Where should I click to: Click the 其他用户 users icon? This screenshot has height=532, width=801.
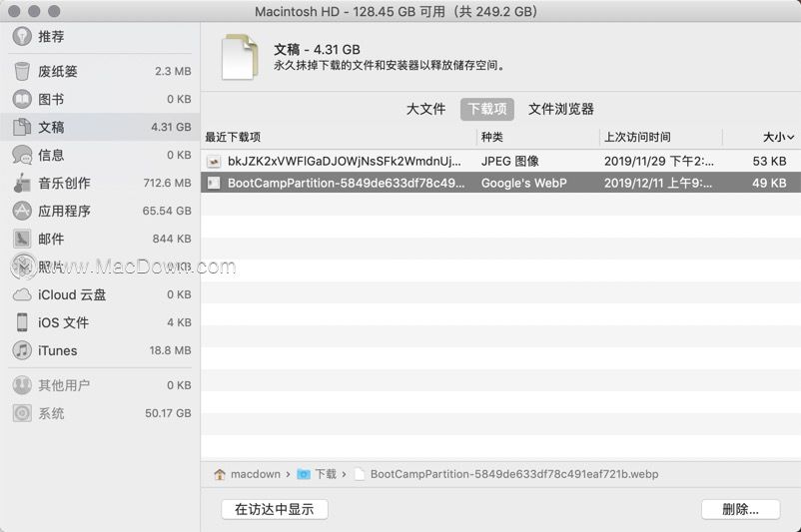pyautogui.click(x=22, y=385)
